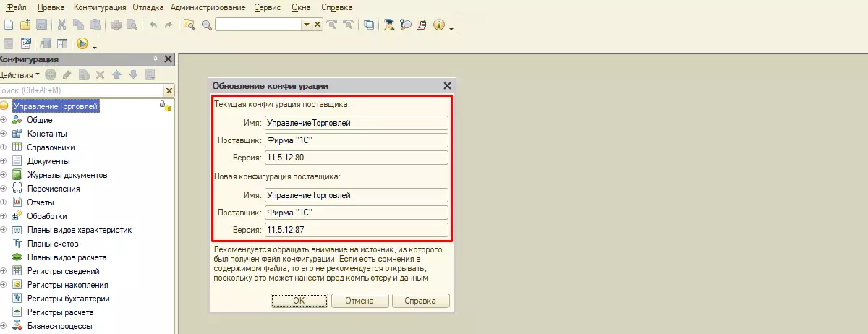This screenshot has height=334, width=868.
Task: Undo the last action with arrow icon
Action: pyautogui.click(x=153, y=25)
